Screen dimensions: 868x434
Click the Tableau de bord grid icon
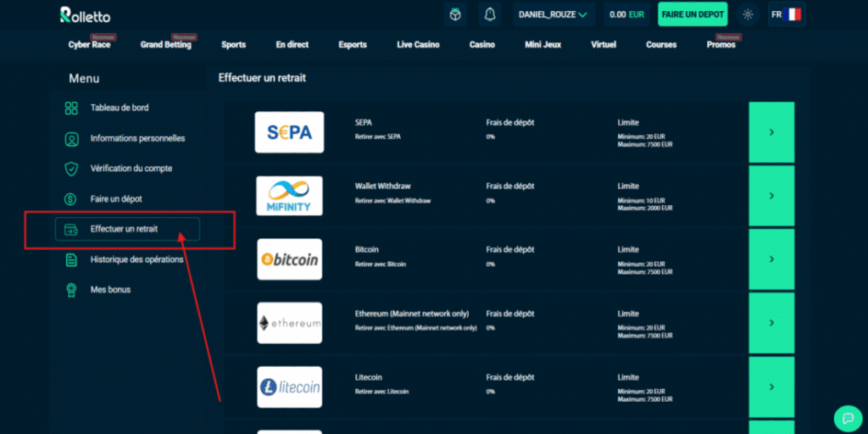point(71,108)
